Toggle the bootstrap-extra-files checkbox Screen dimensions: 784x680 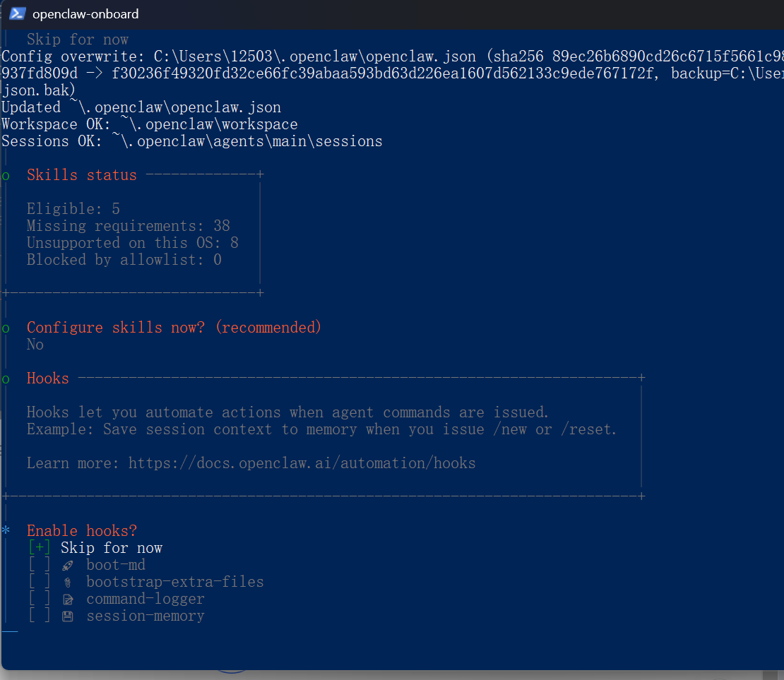40,582
